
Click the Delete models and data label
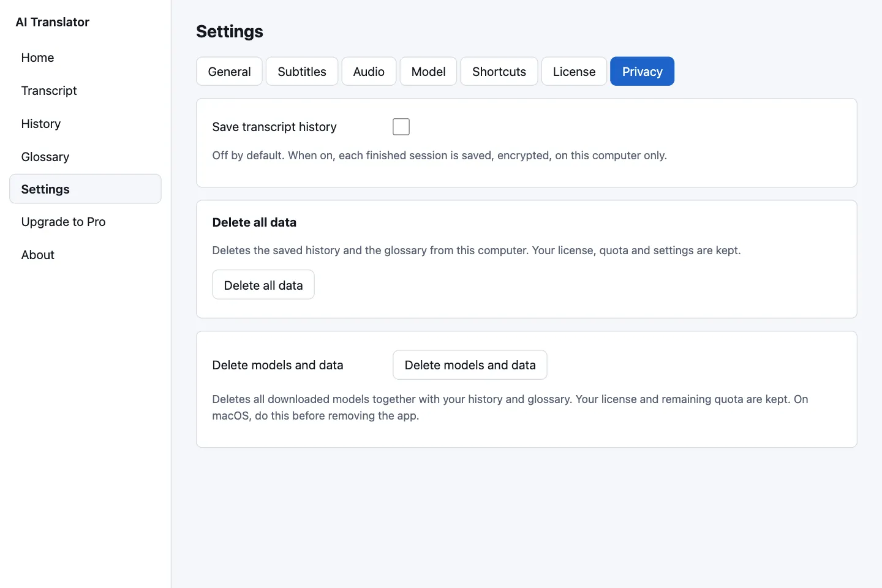click(x=277, y=365)
